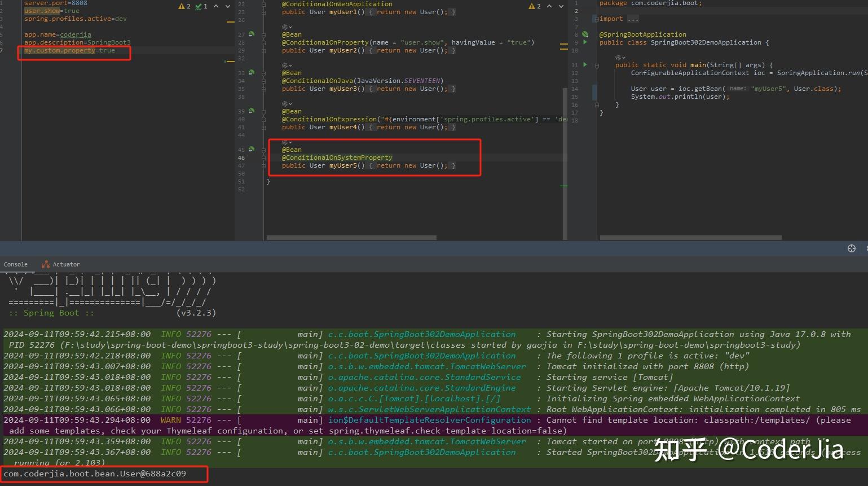The width and height of the screenshot is (868, 486).
Task: Click the Spring bean icon next to myUser5
Action: [x=252, y=149]
